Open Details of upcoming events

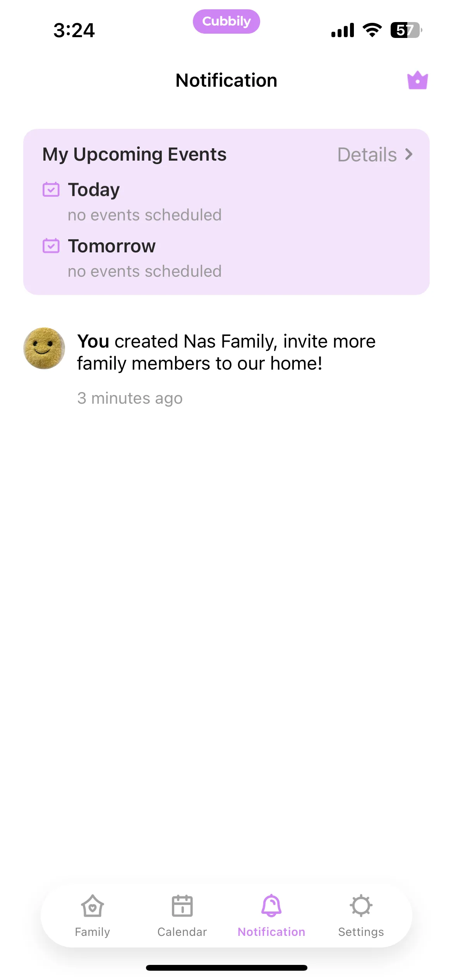(x=375, y=154)
